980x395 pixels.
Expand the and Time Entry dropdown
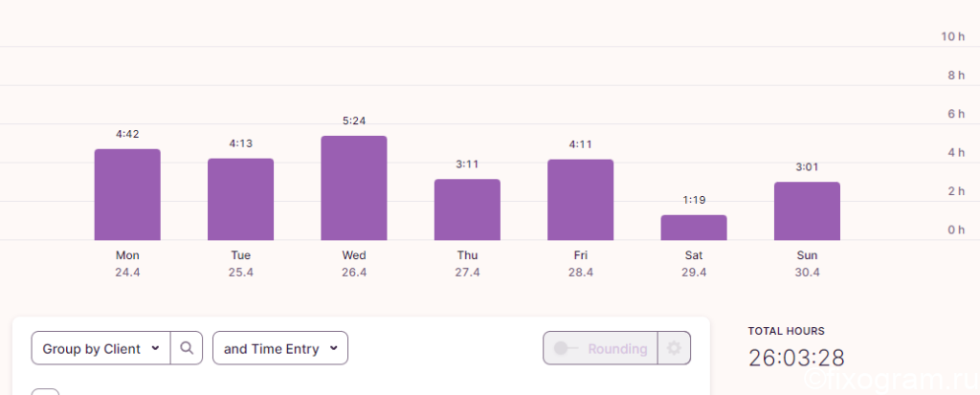[280, 348]
